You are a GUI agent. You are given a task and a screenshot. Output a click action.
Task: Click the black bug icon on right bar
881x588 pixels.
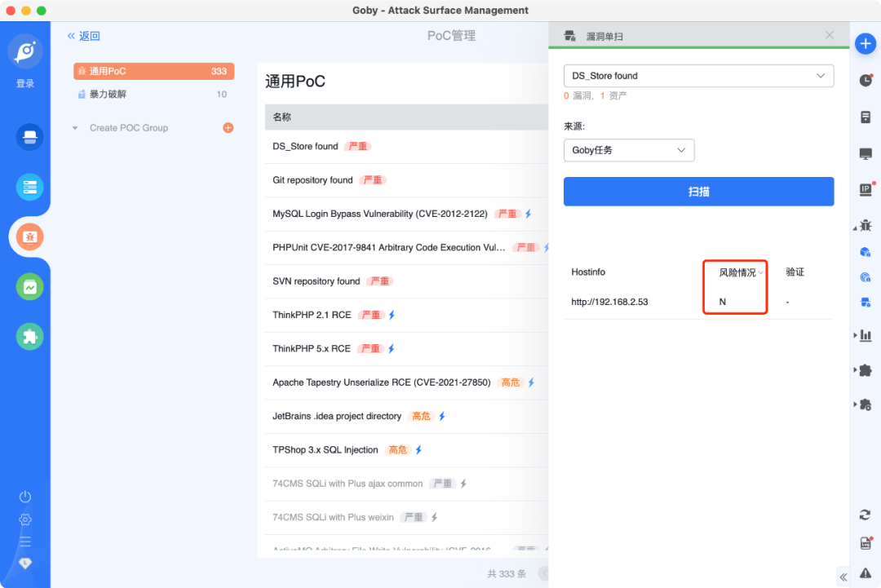pyautogui.click(x=866, y=225)
